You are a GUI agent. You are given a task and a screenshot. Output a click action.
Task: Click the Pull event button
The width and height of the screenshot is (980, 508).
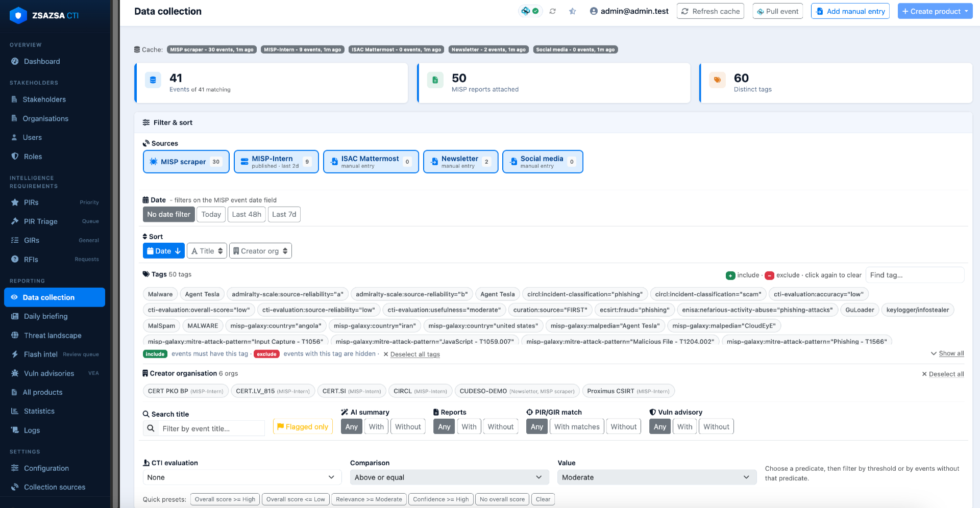(777, 11)
